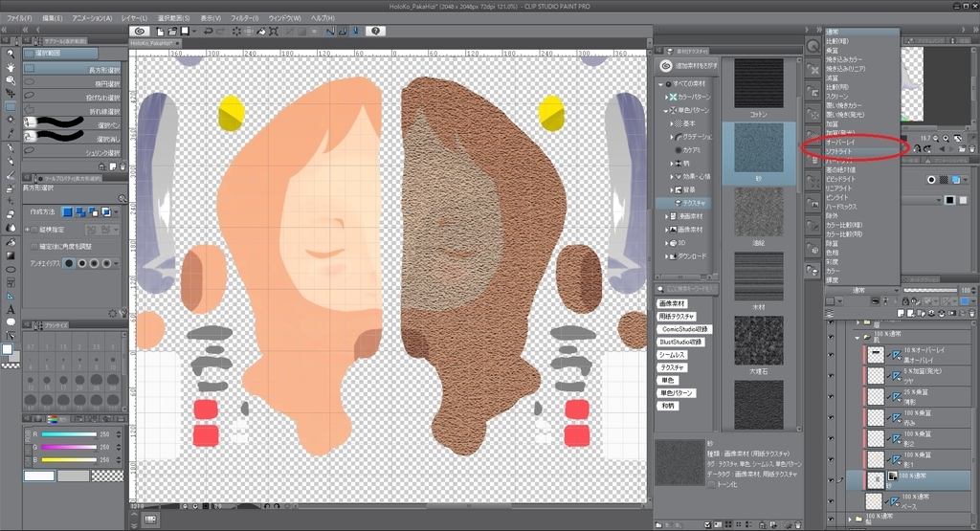
Task: Hide the ツヤ layer with its eye icon
Action: [831, 375]
